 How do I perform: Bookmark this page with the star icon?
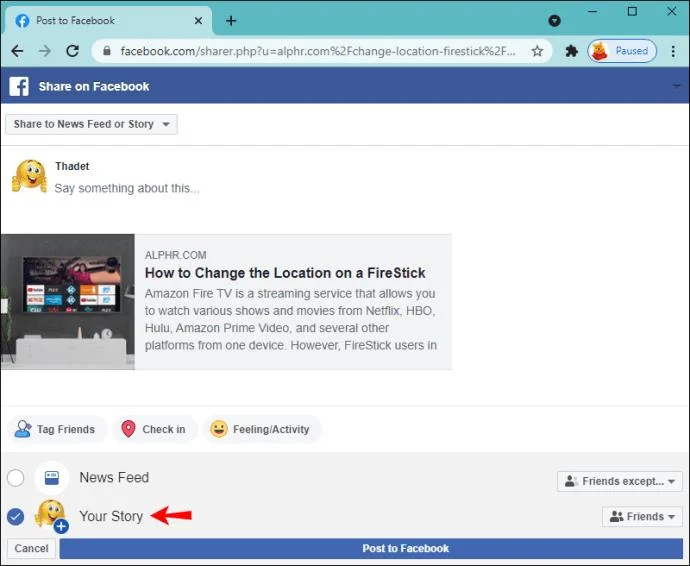[x=537, y=51]
